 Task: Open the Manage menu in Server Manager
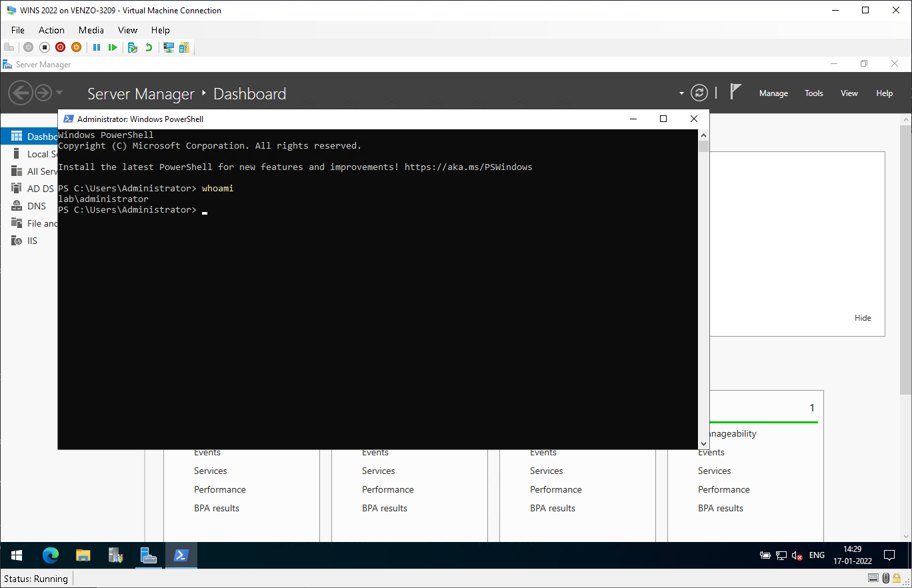coord(773,93)
